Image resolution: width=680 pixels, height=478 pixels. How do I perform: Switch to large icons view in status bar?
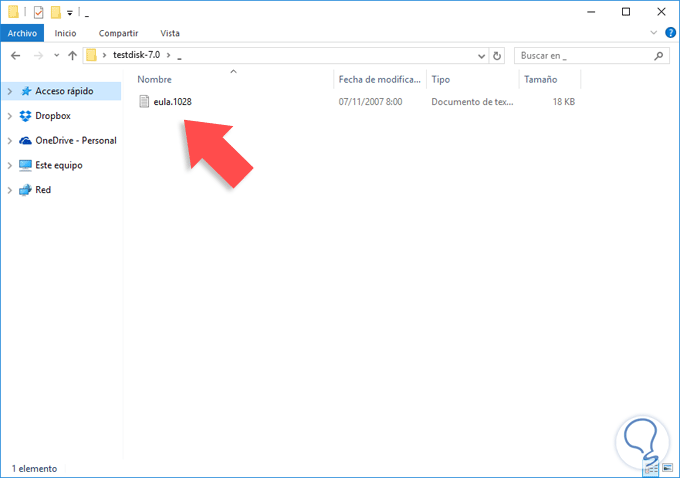(667, 468)
